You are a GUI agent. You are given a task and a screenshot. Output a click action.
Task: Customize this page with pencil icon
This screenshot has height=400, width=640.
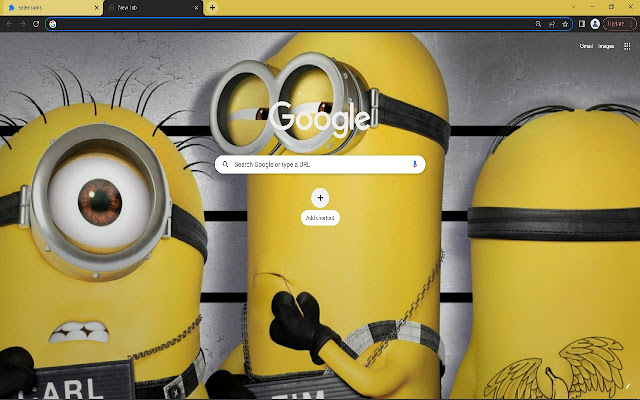pos(628,386)
